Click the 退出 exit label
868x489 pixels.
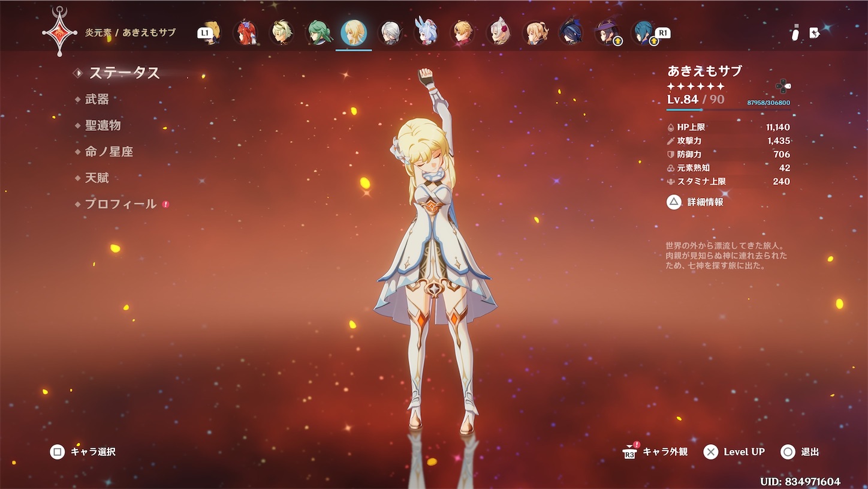coord(810,452)
